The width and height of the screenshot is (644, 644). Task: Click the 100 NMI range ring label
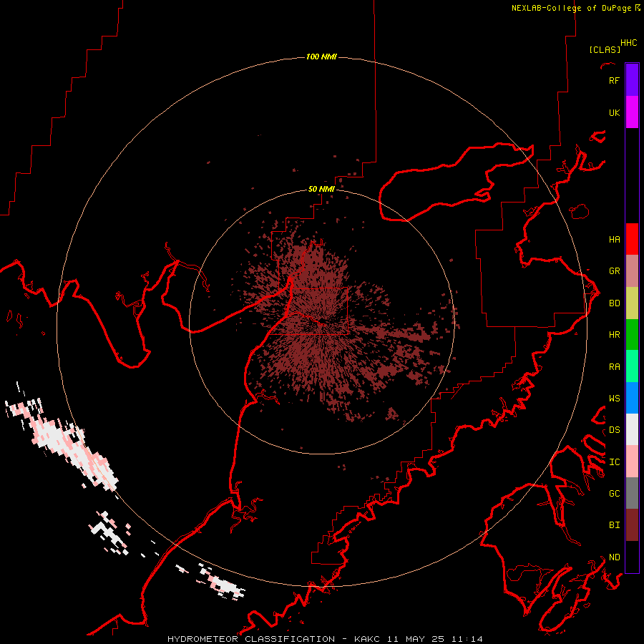point(321,57)
